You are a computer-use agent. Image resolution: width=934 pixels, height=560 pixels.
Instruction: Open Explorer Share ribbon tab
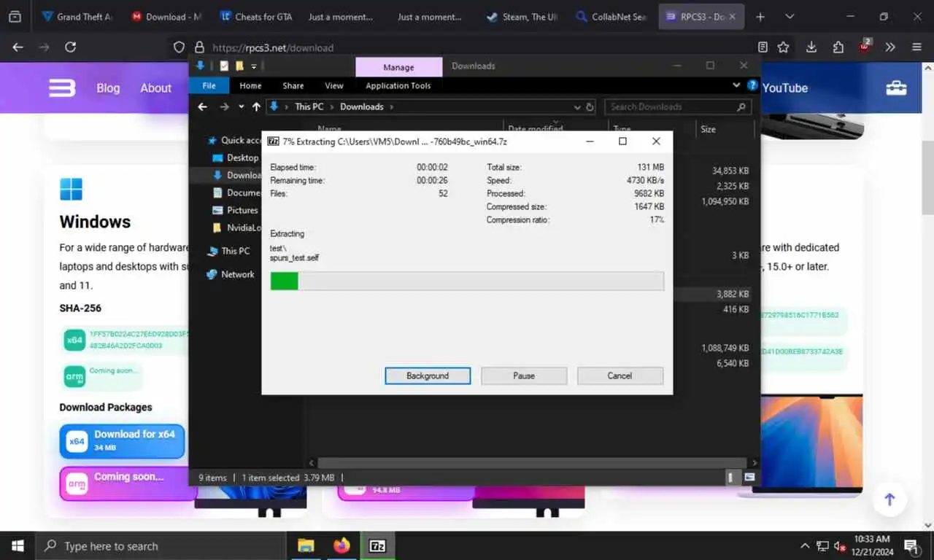pos(293,85)
